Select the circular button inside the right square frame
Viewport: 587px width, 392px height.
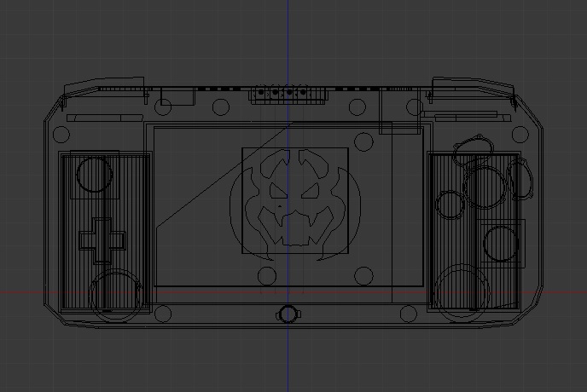click(501, 244)
